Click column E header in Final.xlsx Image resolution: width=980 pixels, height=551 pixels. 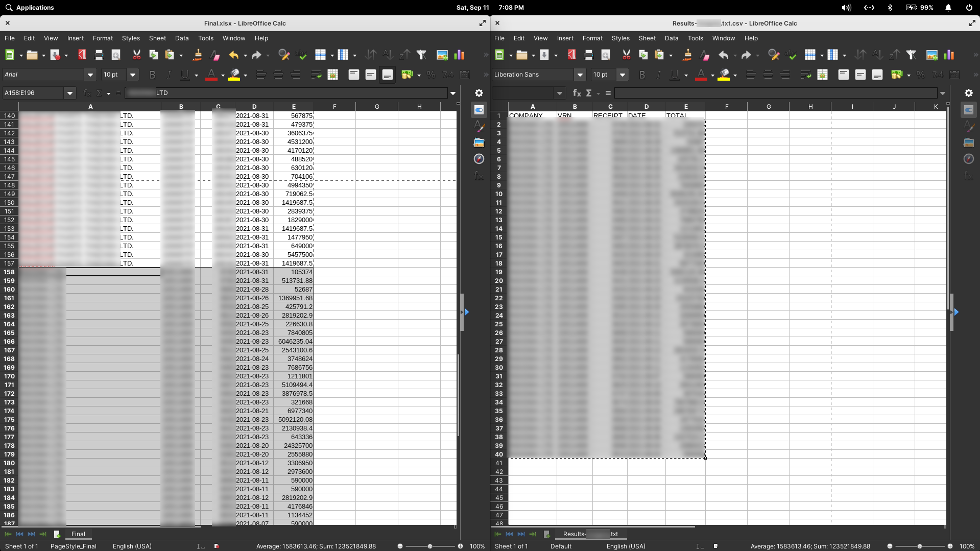[x=294, y=107]
